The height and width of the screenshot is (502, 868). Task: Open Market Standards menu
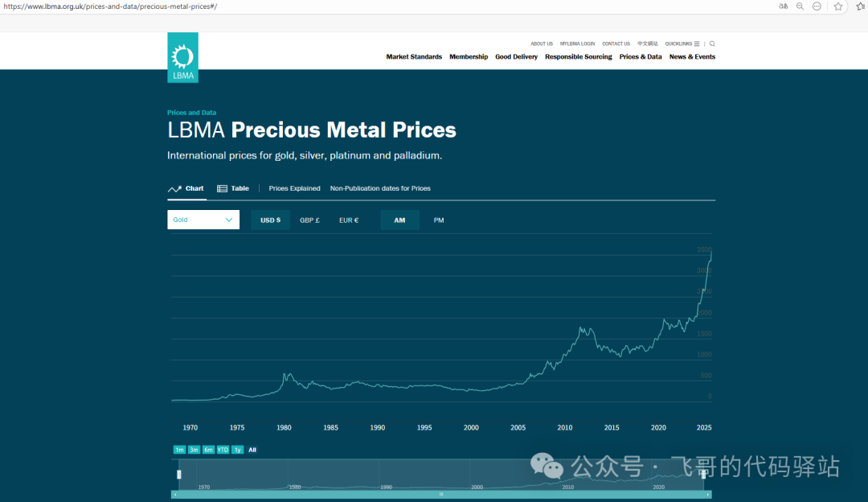pyautogui.click(x=414, y=56)
